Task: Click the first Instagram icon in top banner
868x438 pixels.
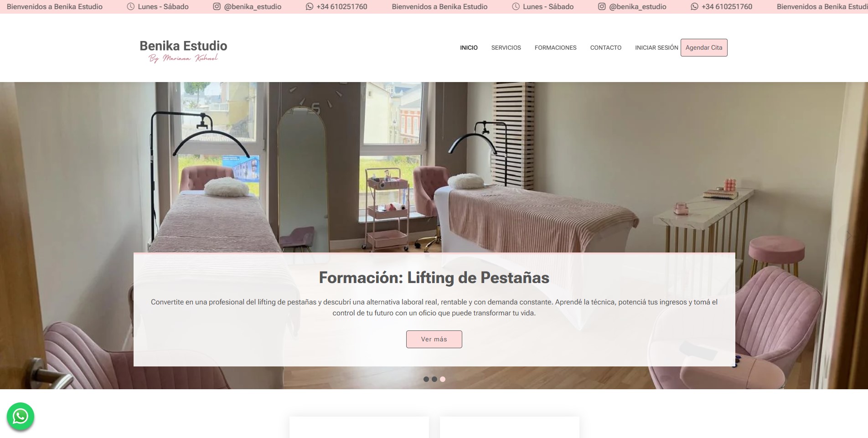Action: 217,7
